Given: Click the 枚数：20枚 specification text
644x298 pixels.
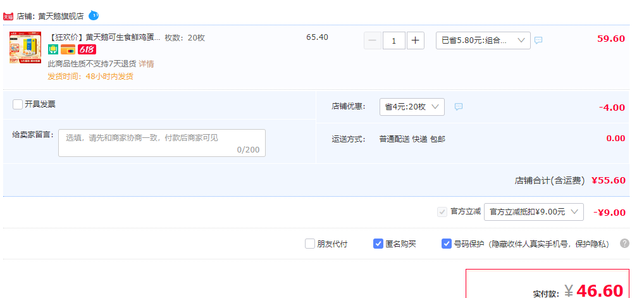Looking at the screenshot, I should pos(185,38).
